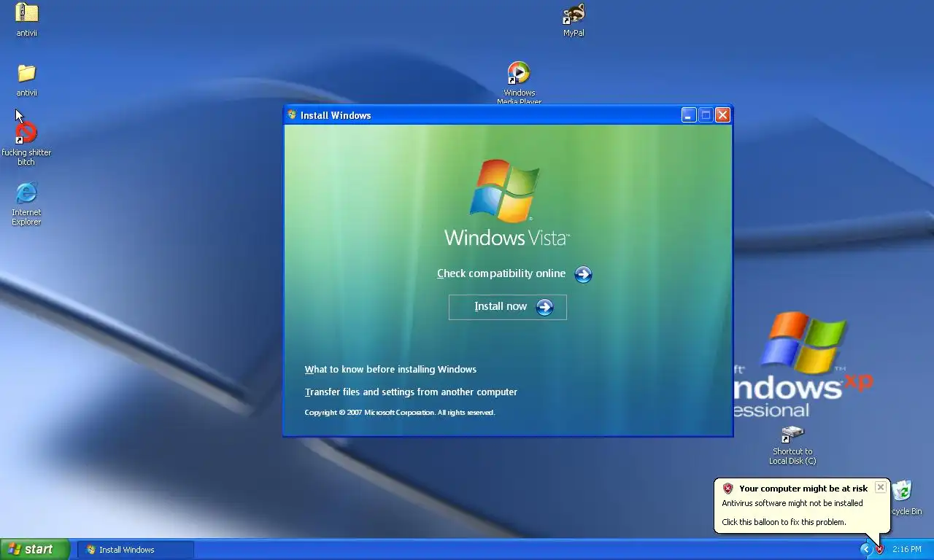Click the Install now button
The image size is (934, 560).
point(508,307)
